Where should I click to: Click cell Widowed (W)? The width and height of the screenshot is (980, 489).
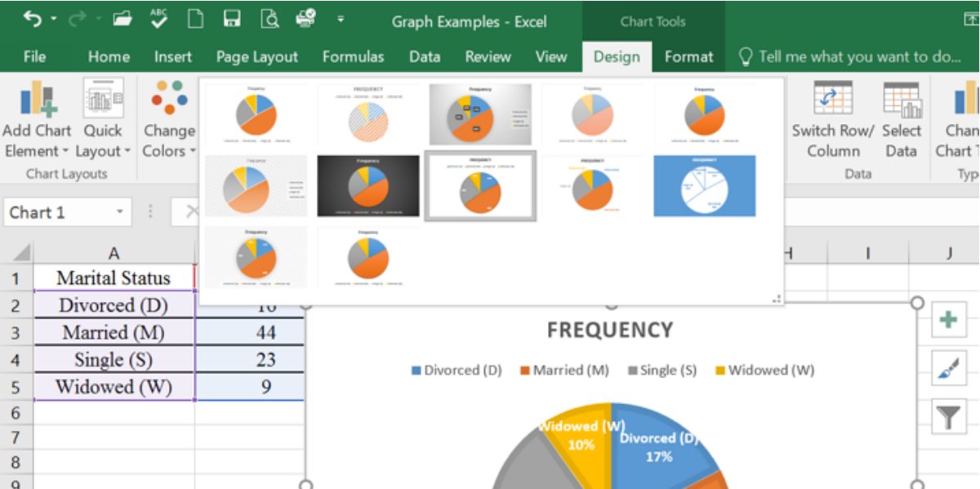[114, 386]
